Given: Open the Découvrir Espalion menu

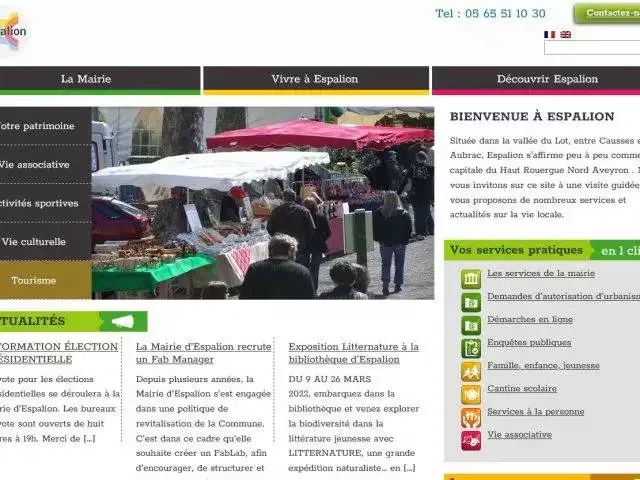Looking at the screenshot, I should [546, 79].
